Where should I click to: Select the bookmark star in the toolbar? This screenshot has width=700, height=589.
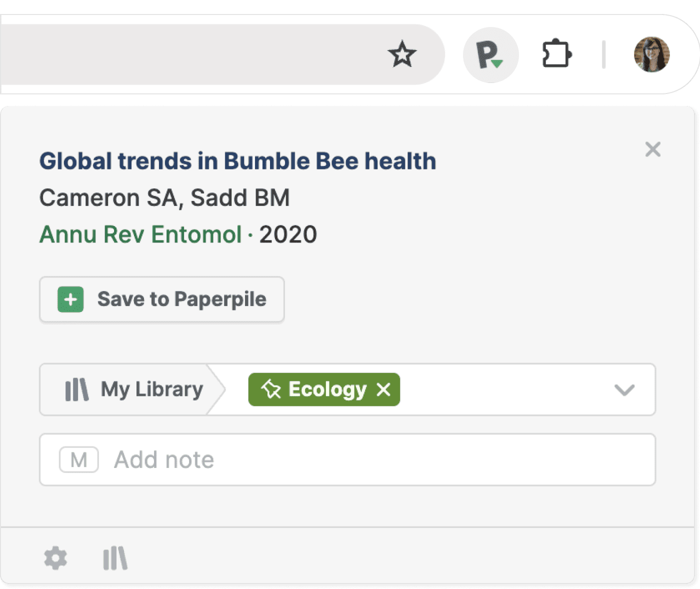(x=403, y=54)
